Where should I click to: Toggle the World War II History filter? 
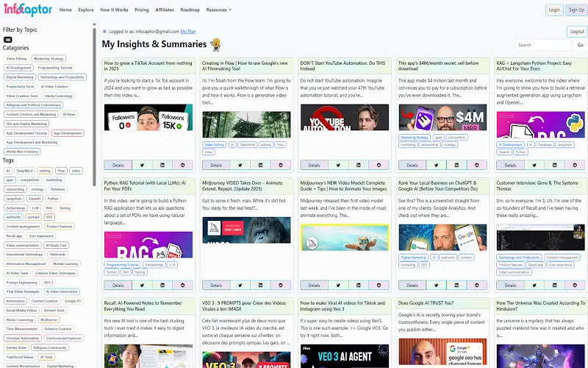point(22,152)
